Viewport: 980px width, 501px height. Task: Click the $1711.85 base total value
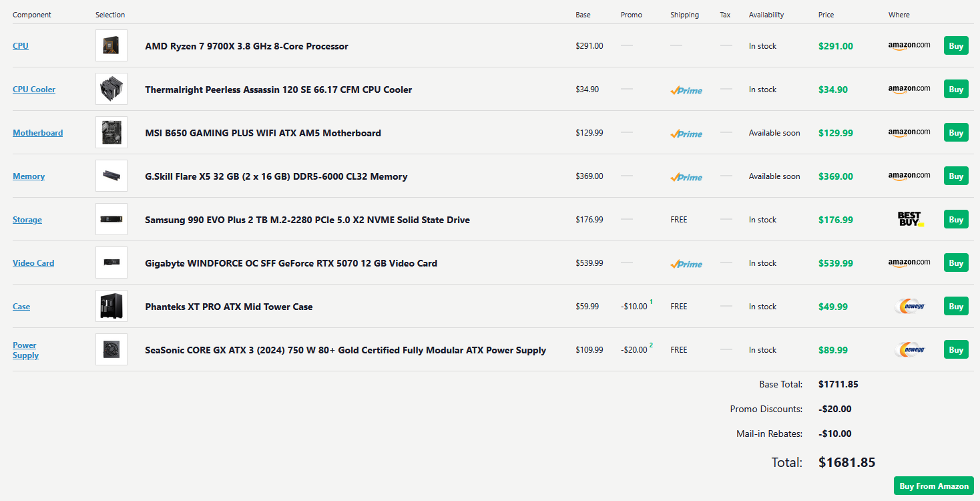[x=838, y=384]
